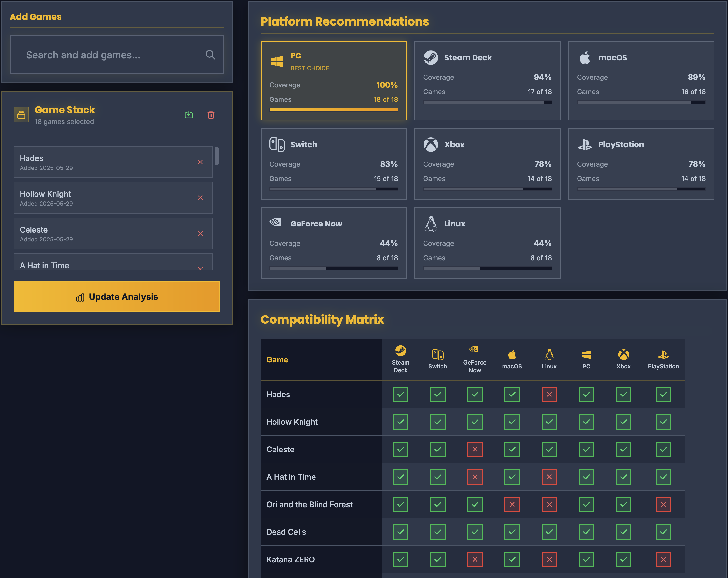Toggle the A Hat in Time Linux box
Image resolution: width=728 pixels, height=578 pixels.
tap(549, 477)
